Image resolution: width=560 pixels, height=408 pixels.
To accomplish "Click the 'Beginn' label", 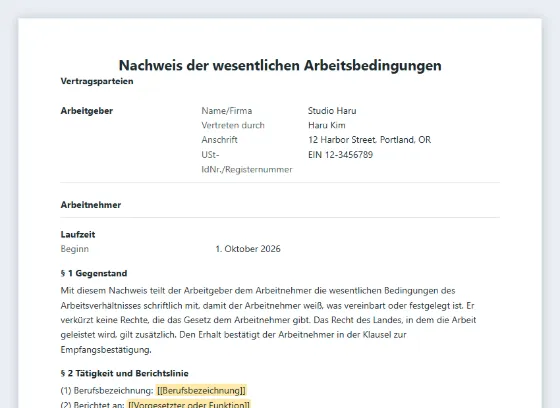I will pyautogui.click(x=75, y=249).
